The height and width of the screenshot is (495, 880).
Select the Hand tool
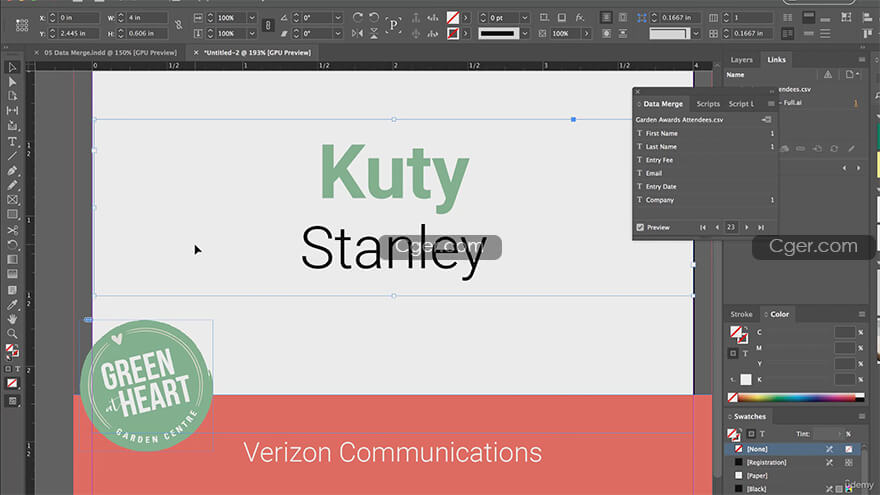[x=12, y=319]
